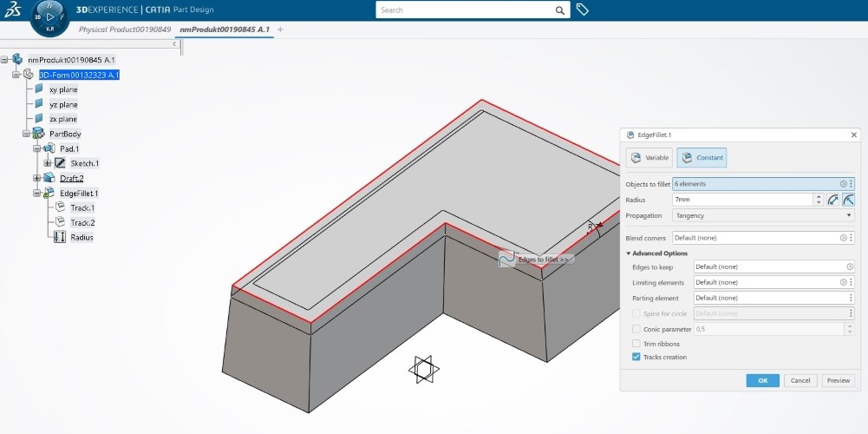Confirm the fillet with OK
The width and height of the screenshot is (868, 434).
click(762, 380)
